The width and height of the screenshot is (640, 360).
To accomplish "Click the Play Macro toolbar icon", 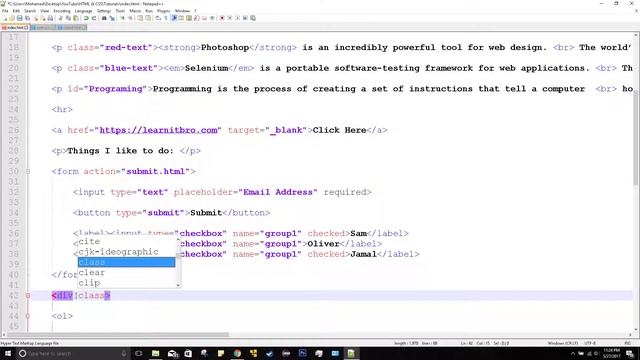I will (238, 18).
